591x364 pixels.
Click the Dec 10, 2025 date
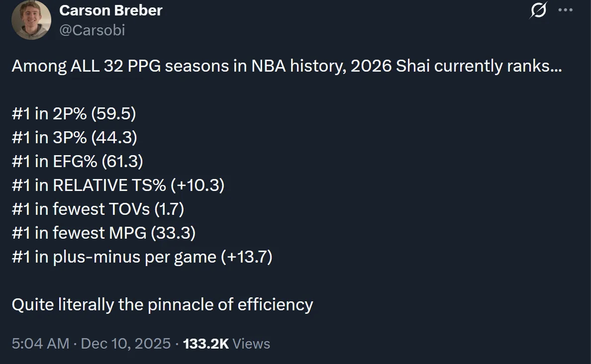[x=125, y=344]
